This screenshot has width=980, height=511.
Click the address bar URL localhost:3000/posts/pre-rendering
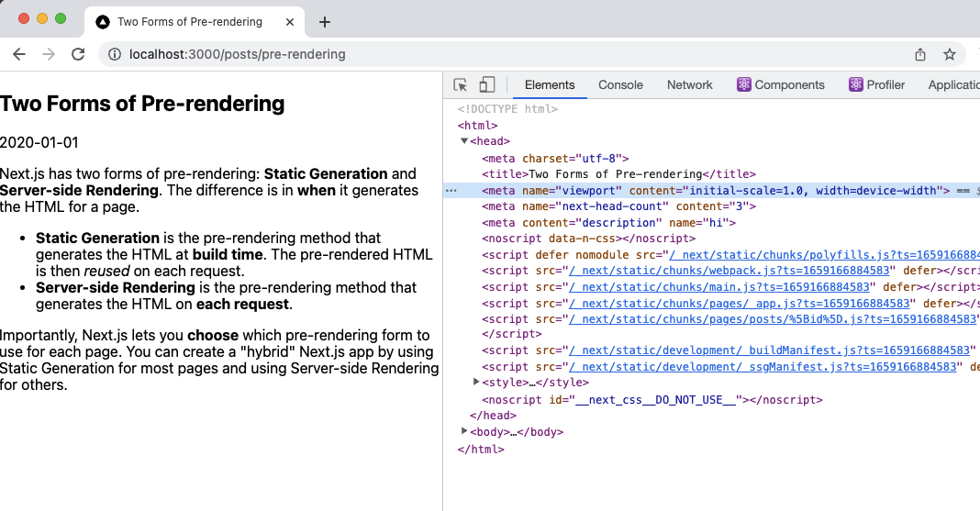click(x=238, y=54)
